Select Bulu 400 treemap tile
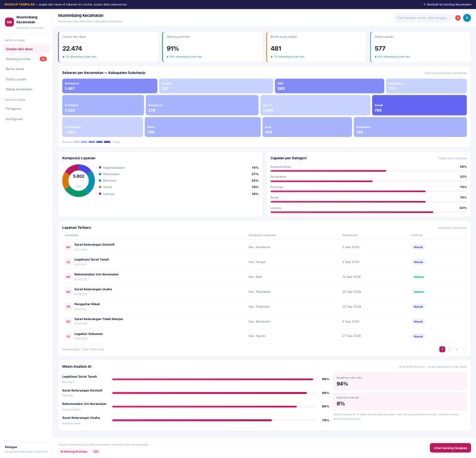The width and height of the screenshot is (476, 458). (307, 127)
